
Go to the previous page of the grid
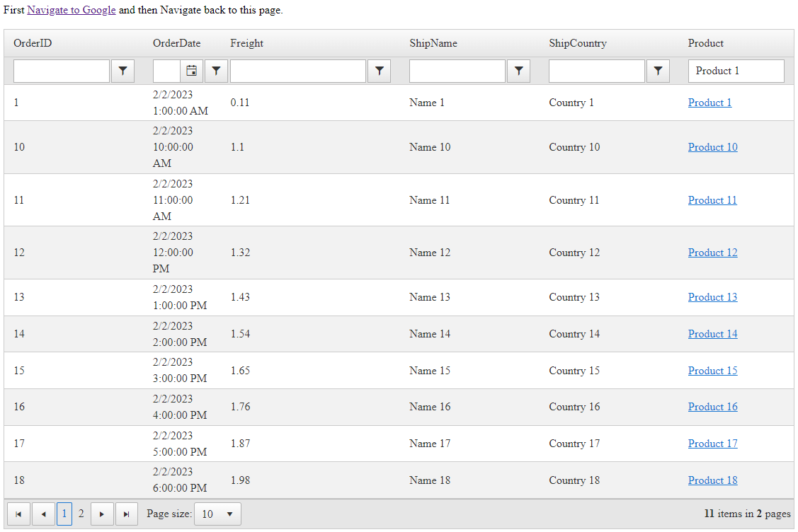(43, 514)
